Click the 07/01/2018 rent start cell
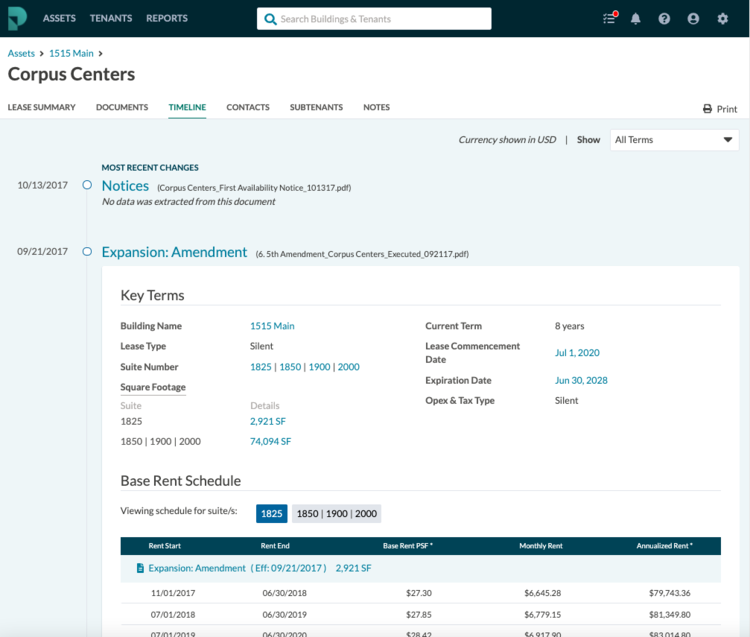The width and height of the screenshot is (750, 637). click(173, 615)
